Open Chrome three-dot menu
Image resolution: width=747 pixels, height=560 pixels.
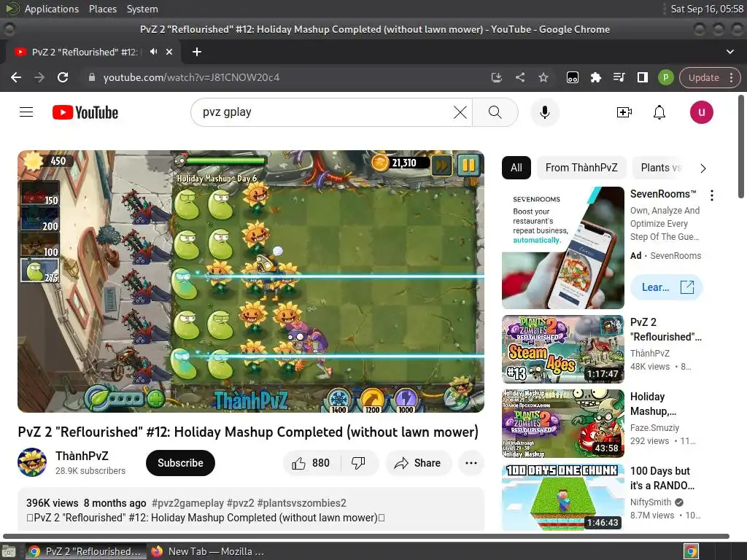[731, 77]
